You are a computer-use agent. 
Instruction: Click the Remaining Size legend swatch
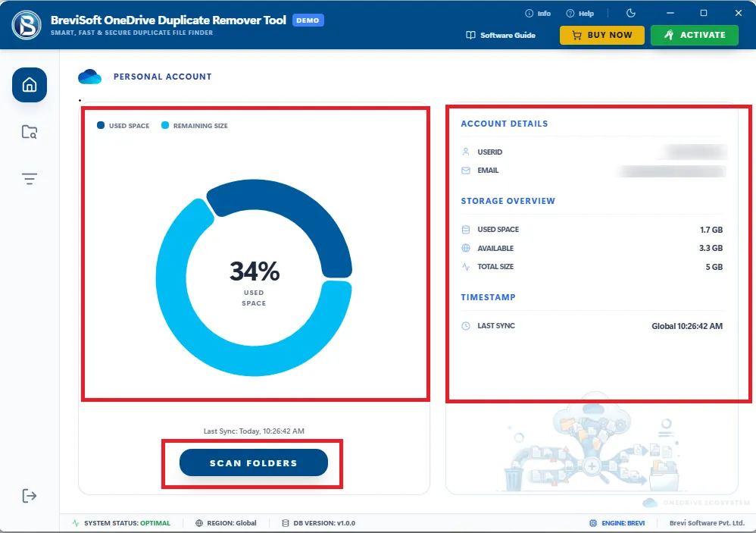coord(165,125)
